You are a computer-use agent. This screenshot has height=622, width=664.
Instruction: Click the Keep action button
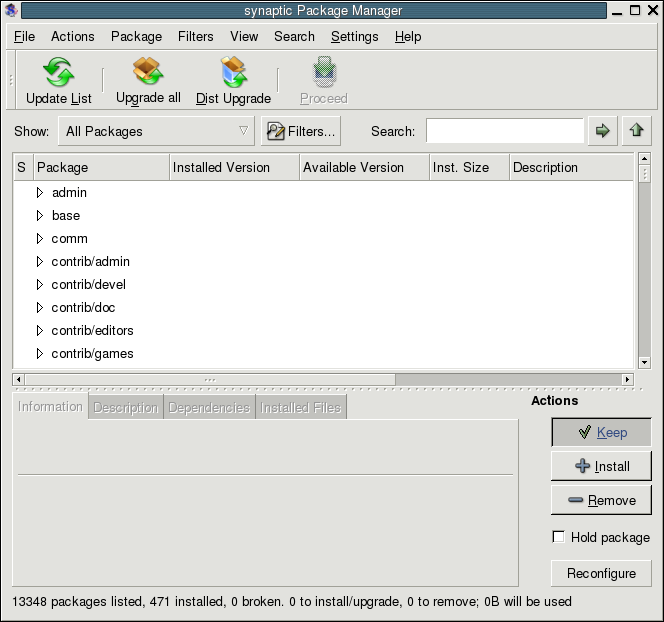[x=601, y=432]
